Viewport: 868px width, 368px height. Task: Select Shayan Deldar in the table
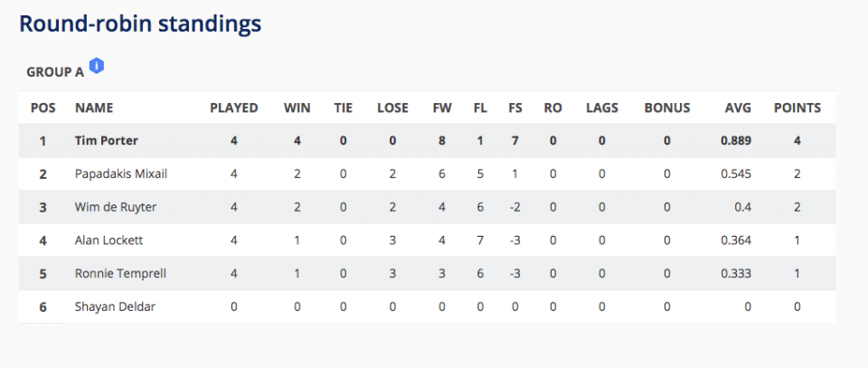[x=115, y=307]
